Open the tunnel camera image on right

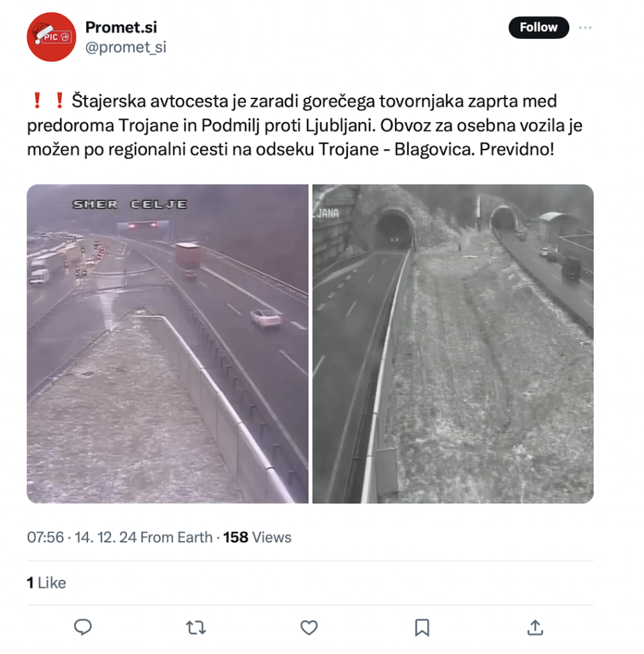tap(453, 344)
